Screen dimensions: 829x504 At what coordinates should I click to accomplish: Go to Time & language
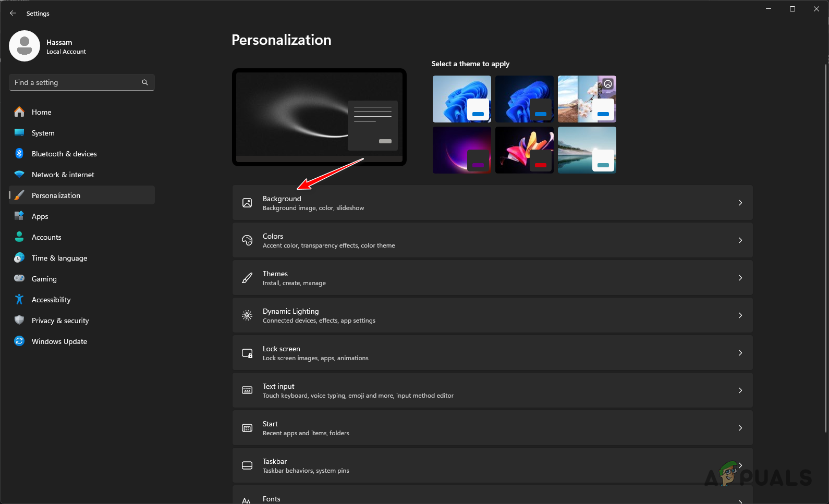pos(82,258)
